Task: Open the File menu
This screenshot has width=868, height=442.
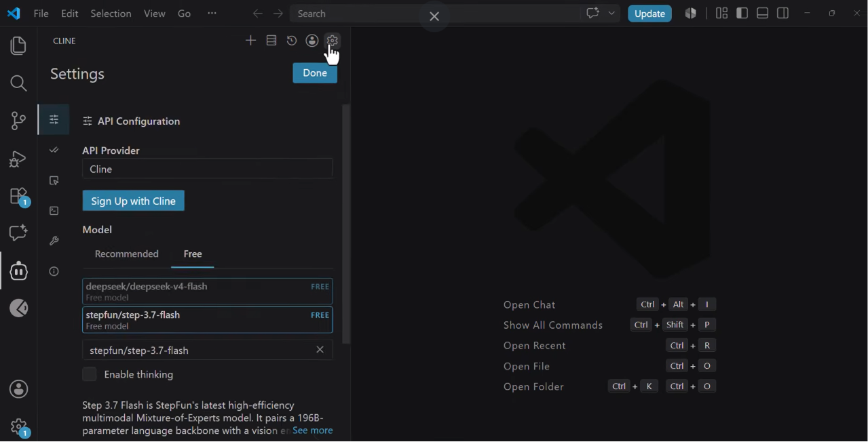Action: pos(41,14)
